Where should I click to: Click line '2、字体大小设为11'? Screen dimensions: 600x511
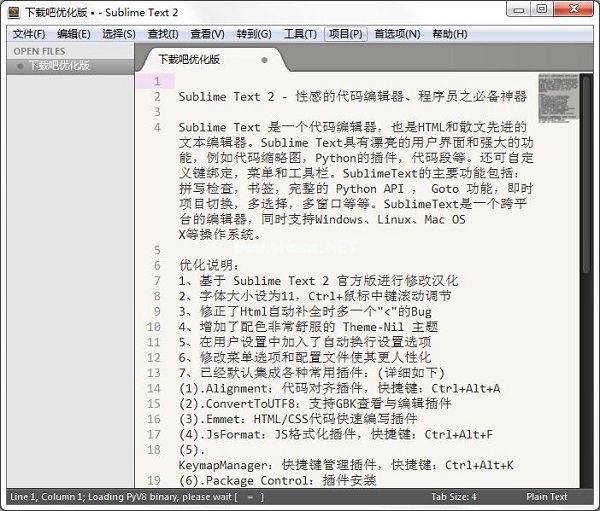(315, 296)
